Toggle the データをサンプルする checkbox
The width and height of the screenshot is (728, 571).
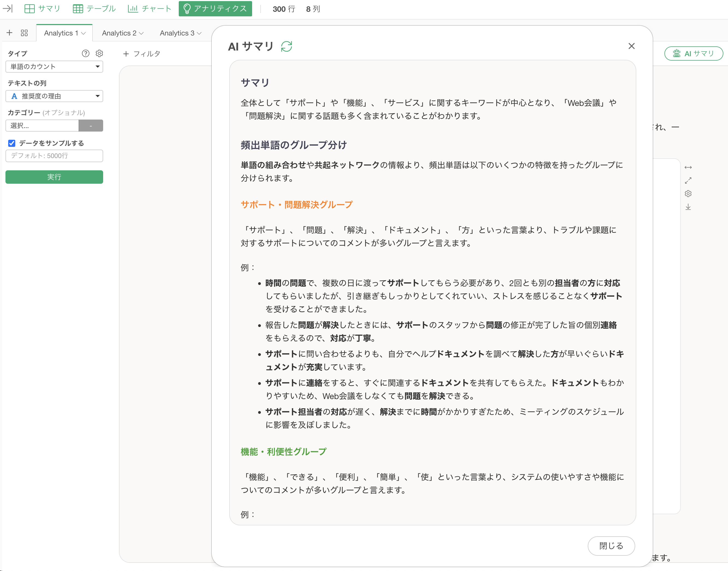tap(12, 143)
